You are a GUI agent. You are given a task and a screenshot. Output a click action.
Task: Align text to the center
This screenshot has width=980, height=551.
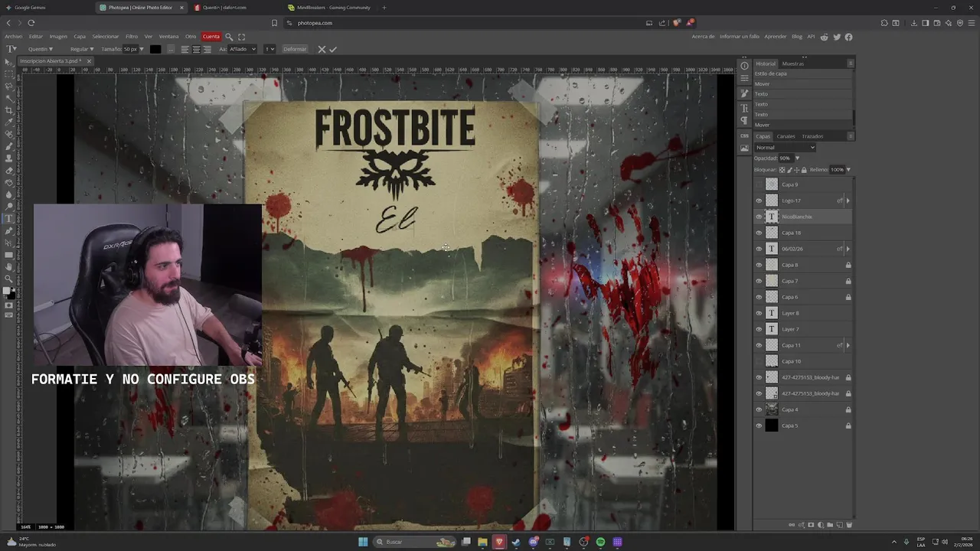point(196,49)
